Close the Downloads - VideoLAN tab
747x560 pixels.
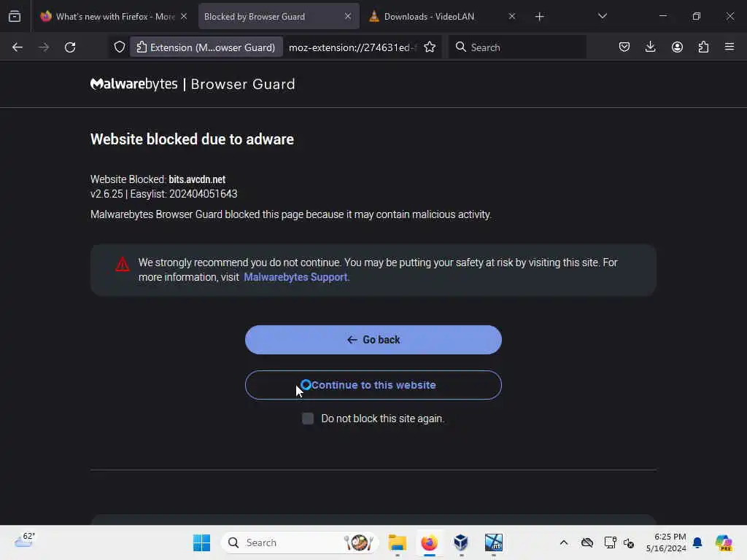click(511, 16)
